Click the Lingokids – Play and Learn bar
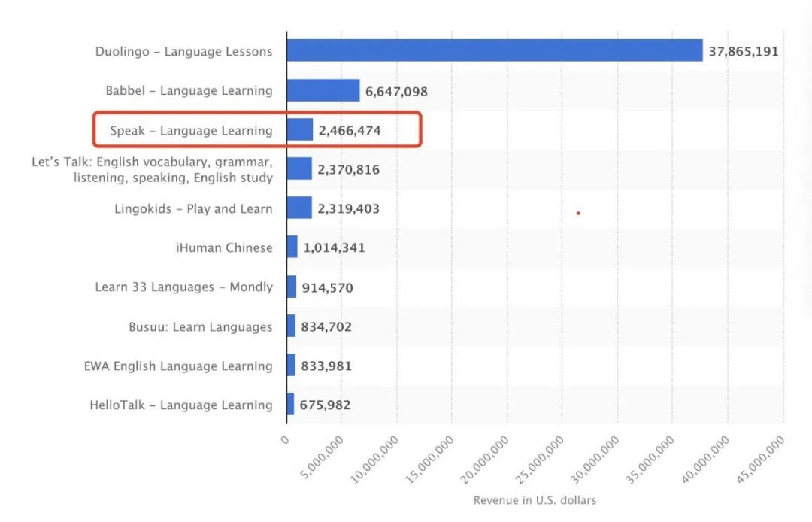This screenshot has height=522, width=812. (x=299, y=208)
